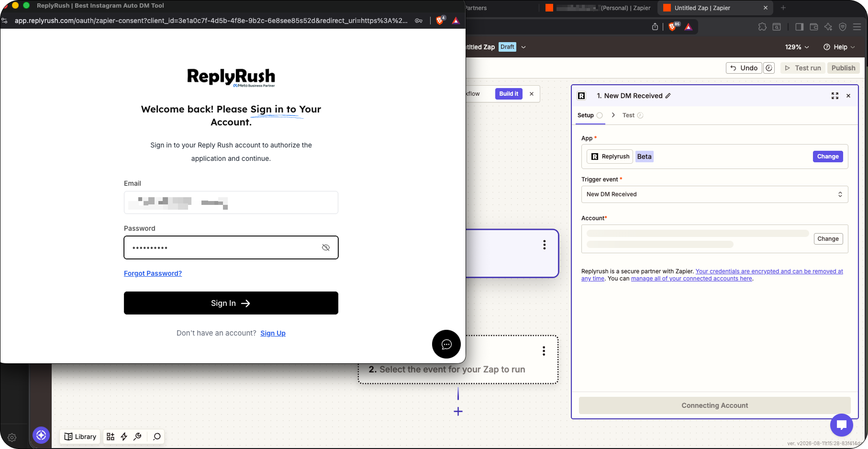Open a new browser tab
Viewport: 868px width, 449px height.
point(783,8)
